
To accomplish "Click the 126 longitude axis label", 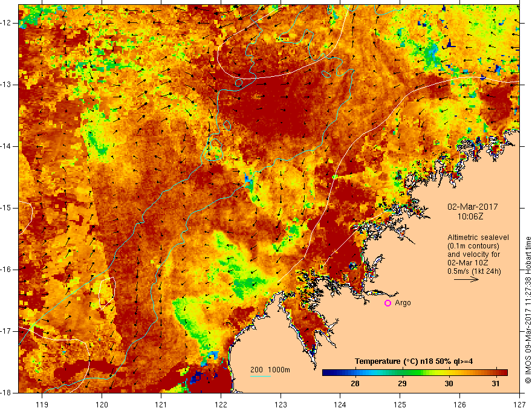I will click(459, 404).
